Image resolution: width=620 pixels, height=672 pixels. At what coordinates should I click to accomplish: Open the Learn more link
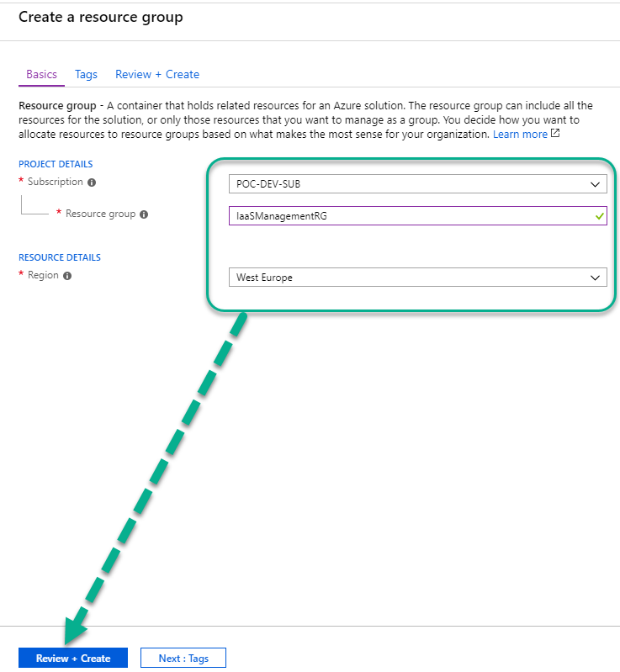click(520, 134)
